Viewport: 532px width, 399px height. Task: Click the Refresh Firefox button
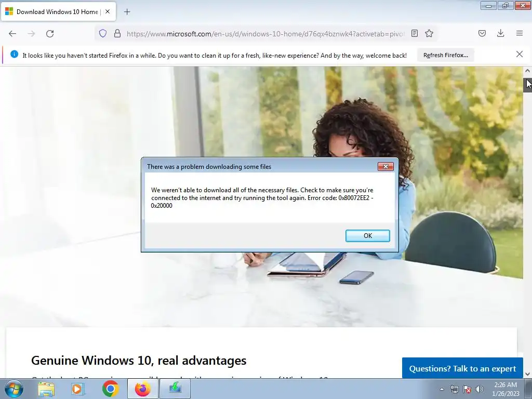(x=445, y=55)
